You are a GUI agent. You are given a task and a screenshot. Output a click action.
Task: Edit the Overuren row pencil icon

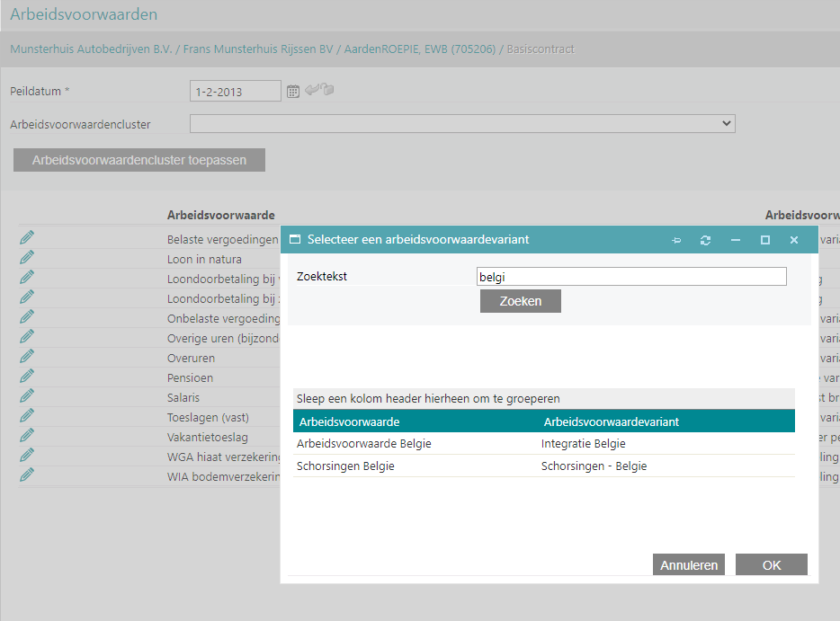(x=27, y=356)
